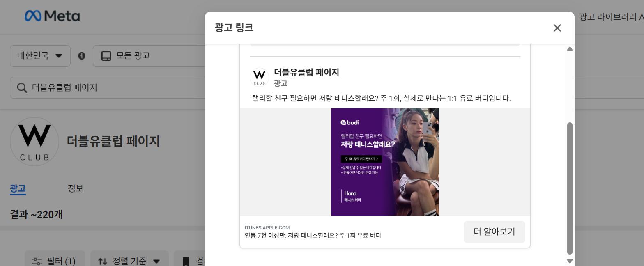The height and width of the screenshot is (266, 644).
Task: Switch to the 정보 tab
Action: coord(76,188)
